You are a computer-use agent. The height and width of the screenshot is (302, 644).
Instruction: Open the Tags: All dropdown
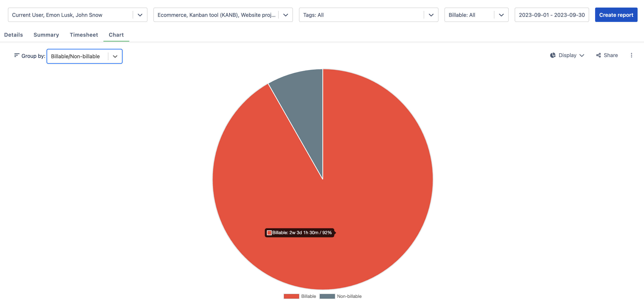368,15
